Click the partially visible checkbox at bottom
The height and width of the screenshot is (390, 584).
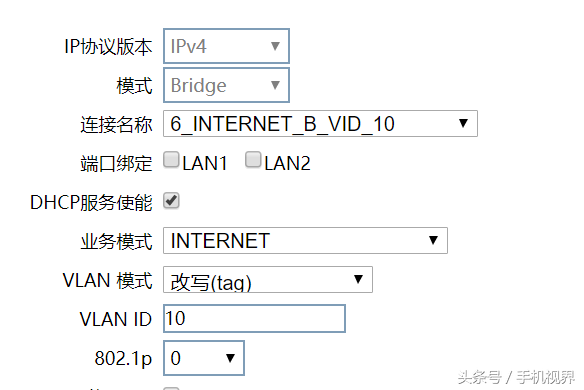click(x=171, y=388)
